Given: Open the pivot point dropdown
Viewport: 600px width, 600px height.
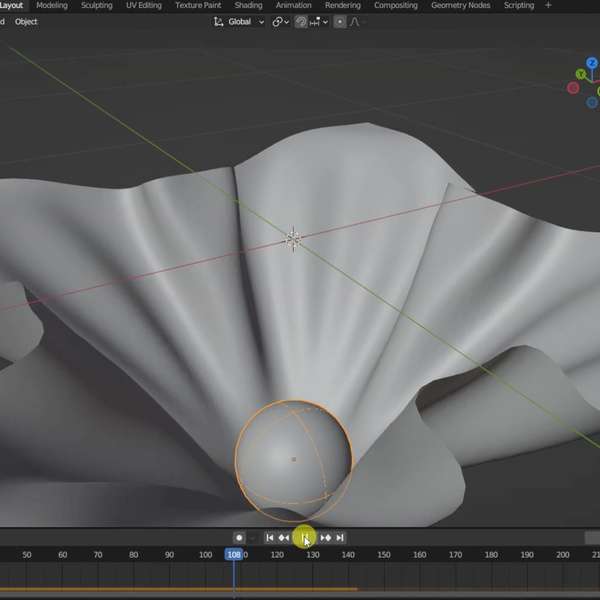Looking at the screenshot, I should [x=280, y=22].
